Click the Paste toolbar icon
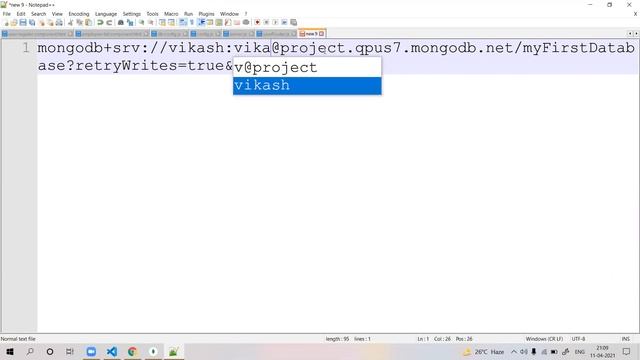The image size is (640, 360). tap(88, 22)
